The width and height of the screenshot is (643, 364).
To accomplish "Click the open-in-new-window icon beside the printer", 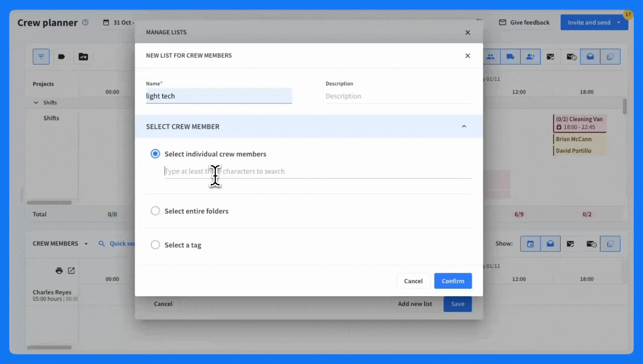I will tap(71, 270).
